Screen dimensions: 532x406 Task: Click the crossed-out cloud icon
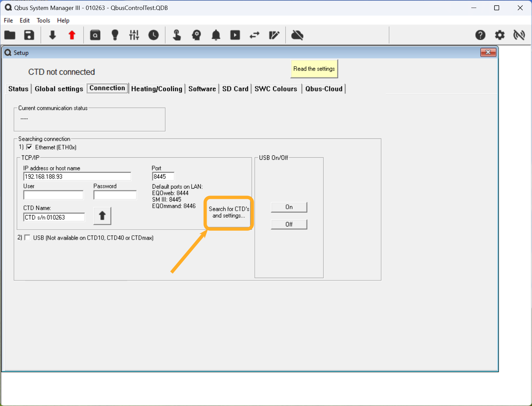(x=297, y=35)
